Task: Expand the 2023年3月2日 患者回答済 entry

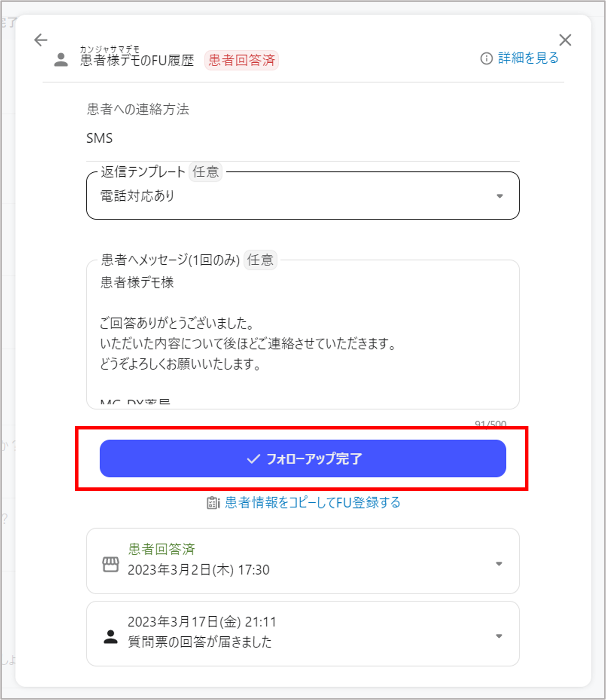Action: click(499, 564)
